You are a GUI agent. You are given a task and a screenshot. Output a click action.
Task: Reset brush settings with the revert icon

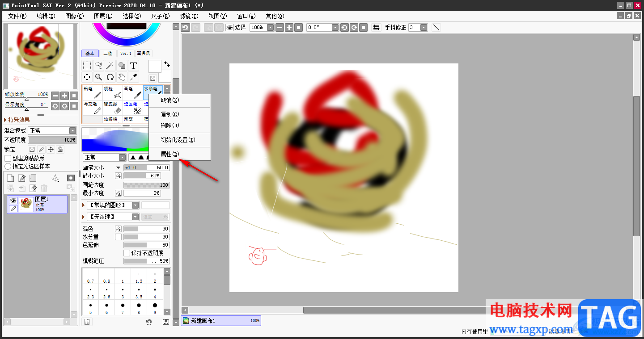[x=149, y=322]
